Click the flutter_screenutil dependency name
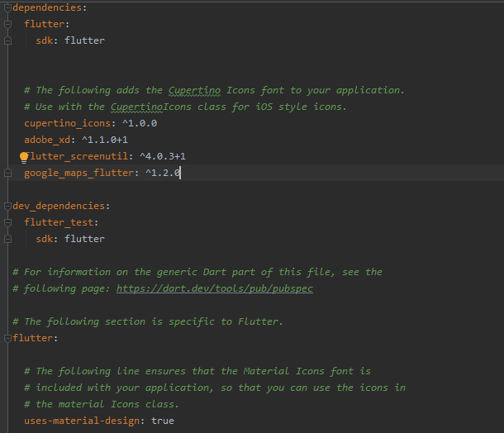504x433 pixels. 78,156
